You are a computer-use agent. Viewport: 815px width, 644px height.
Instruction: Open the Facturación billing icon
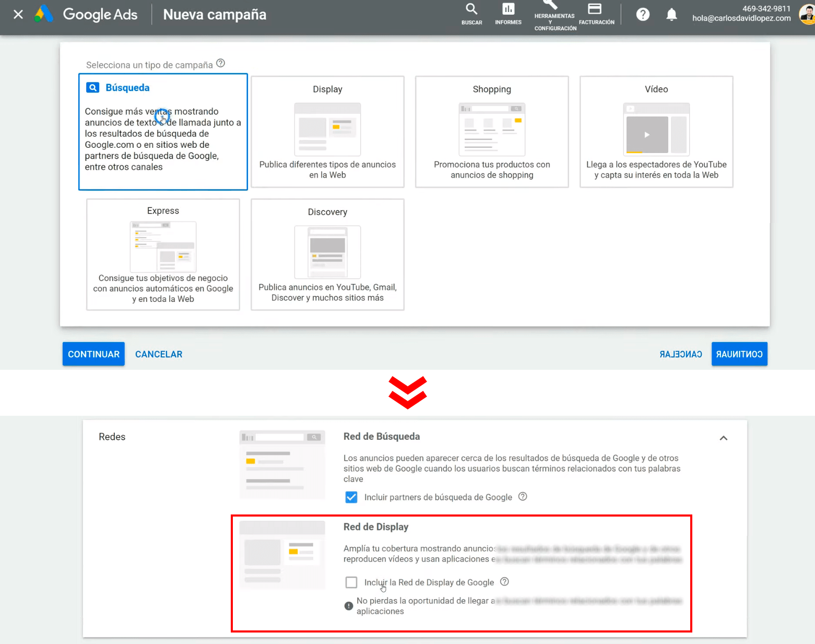(596, 14)
